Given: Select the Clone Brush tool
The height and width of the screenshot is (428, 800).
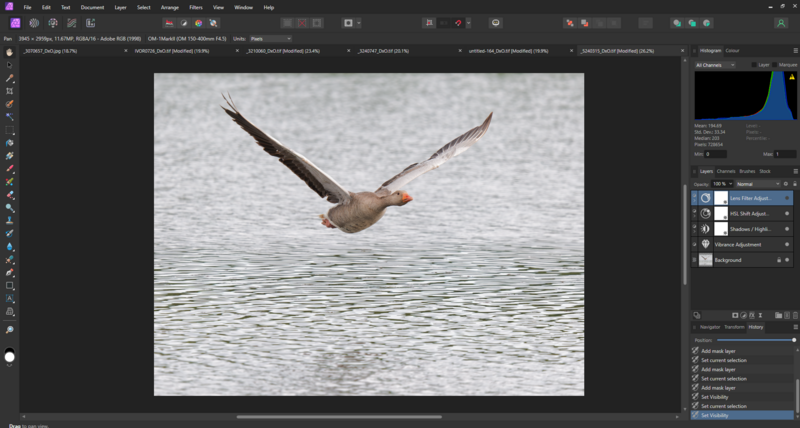Looking at the screenshot, I should pyautogui.click(x=9, y=221).
